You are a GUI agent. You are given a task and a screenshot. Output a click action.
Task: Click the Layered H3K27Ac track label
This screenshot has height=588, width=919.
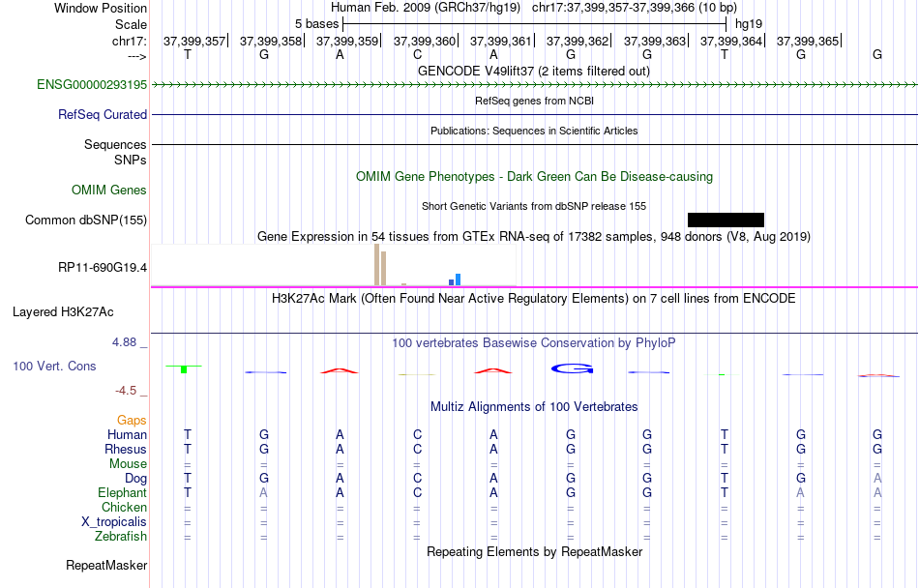pyautogui.click(x=63, y=311)
